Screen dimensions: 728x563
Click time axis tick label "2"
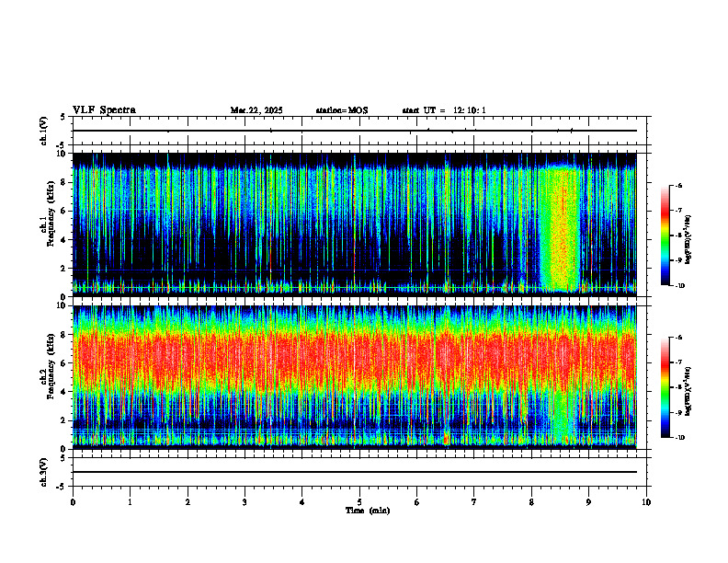pyautogui.click(x=188, y=502)
